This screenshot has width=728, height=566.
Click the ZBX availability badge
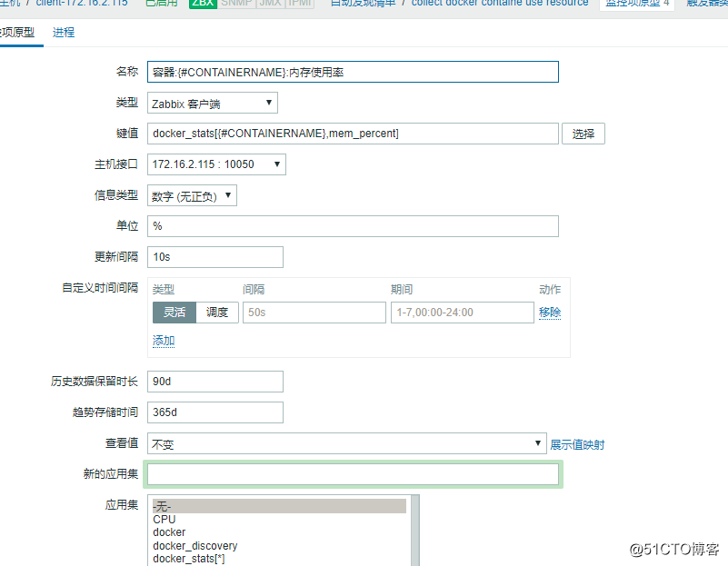click(x=203, y=4)
